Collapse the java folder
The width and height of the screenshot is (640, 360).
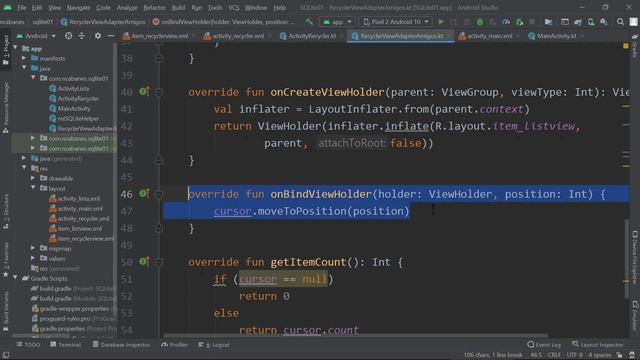(24, 68)
